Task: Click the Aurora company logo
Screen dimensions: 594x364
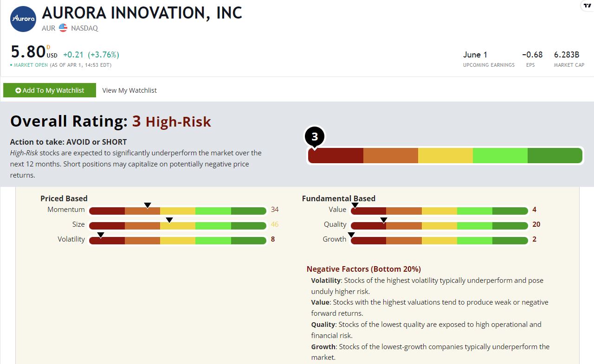Action: coord(23,19)
